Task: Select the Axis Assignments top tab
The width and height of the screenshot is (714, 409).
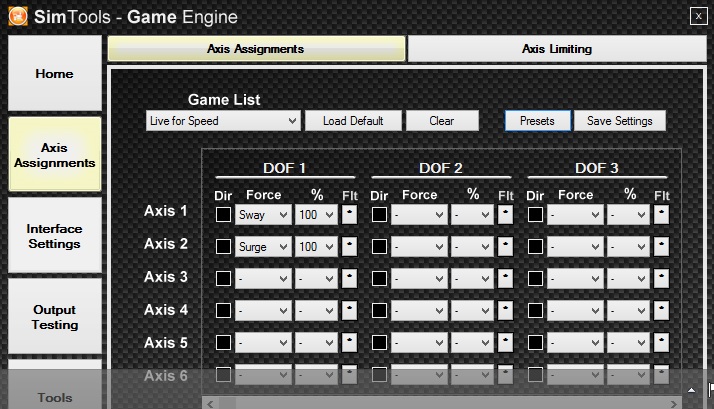Action: [x=256, y=49]
